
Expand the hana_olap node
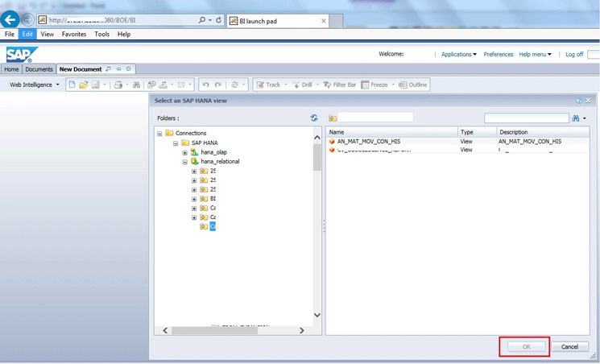tap(184, 153)
